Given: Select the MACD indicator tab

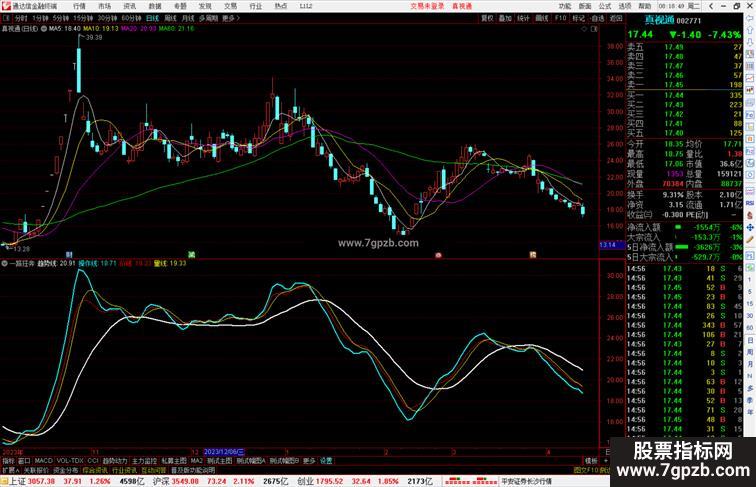Looking at the screenshot, I should tap(43, 460).
